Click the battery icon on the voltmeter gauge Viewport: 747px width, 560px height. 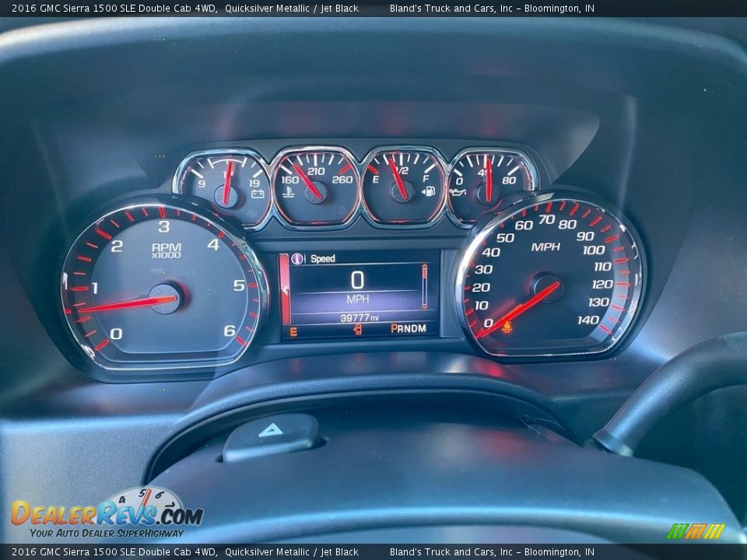[258, 194]
